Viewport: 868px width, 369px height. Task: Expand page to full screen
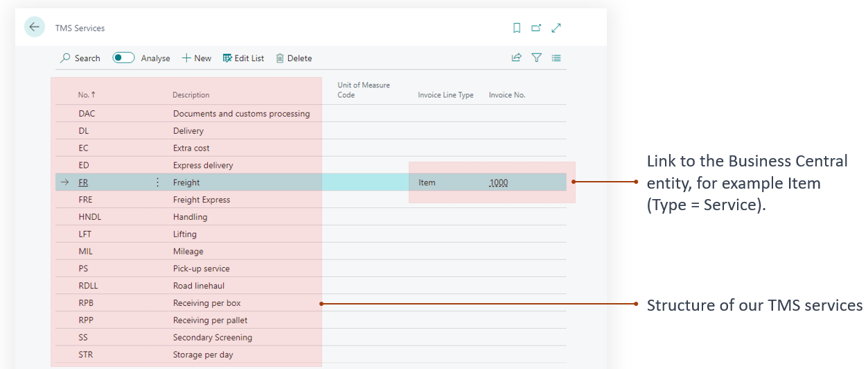tap(556, 28)
